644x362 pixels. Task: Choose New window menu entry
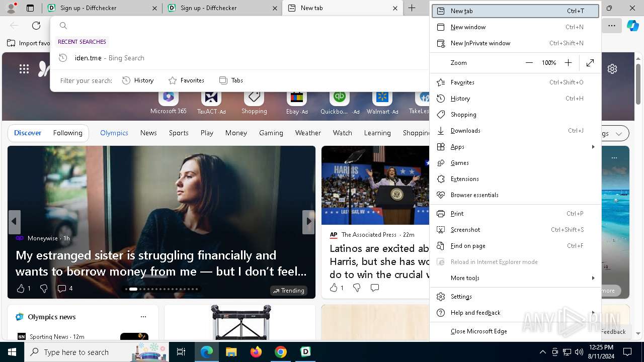[x=515, y=27]
